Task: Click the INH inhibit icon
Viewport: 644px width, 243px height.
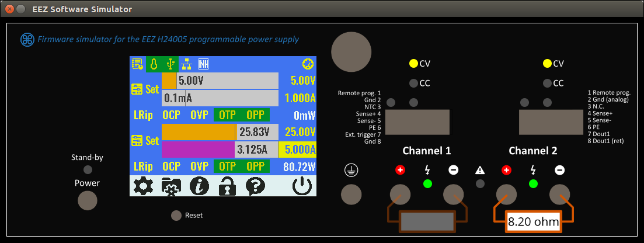Action: 203,64
